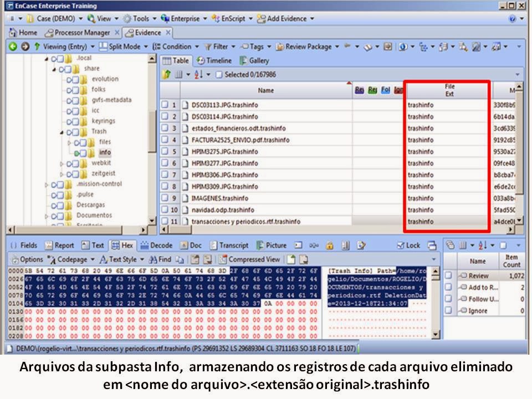Viewport: 532px width, 399px height.
Task: Click the padlock icon in the view pane toolbar
Action: (x=329, y=245)
